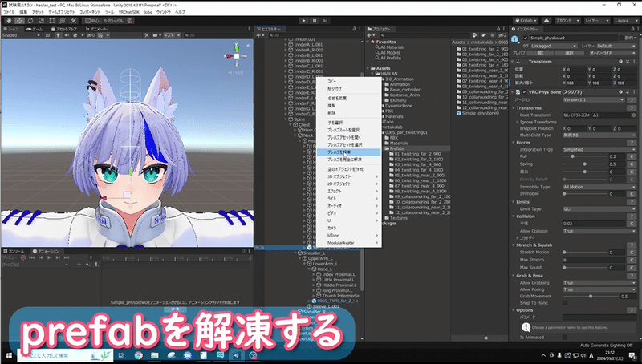Choose the Unpack Prefab Completely context entry
Image resolution: width=642 pixels, height=364 pixels.
tap(348, 160)
